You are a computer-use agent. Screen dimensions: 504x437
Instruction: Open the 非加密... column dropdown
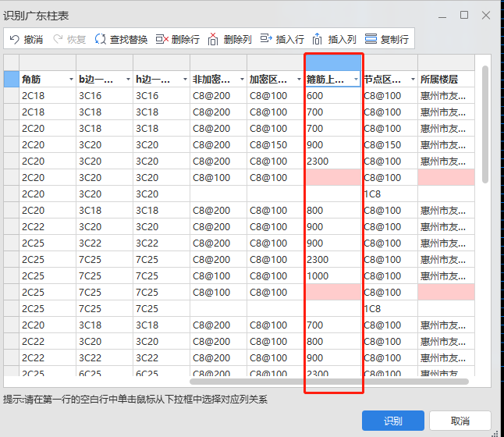click(242, 79)
